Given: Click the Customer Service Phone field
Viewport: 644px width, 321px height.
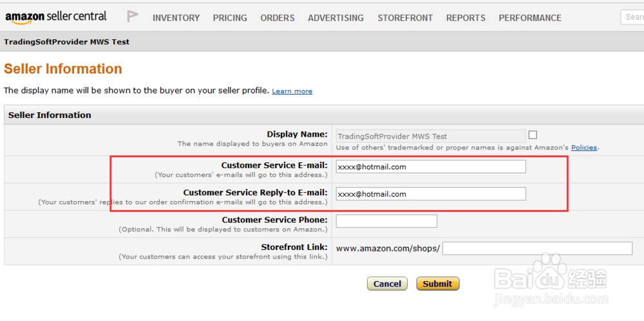Looking at the screenshot, I should pyautogui.click(x=386, y=221).
